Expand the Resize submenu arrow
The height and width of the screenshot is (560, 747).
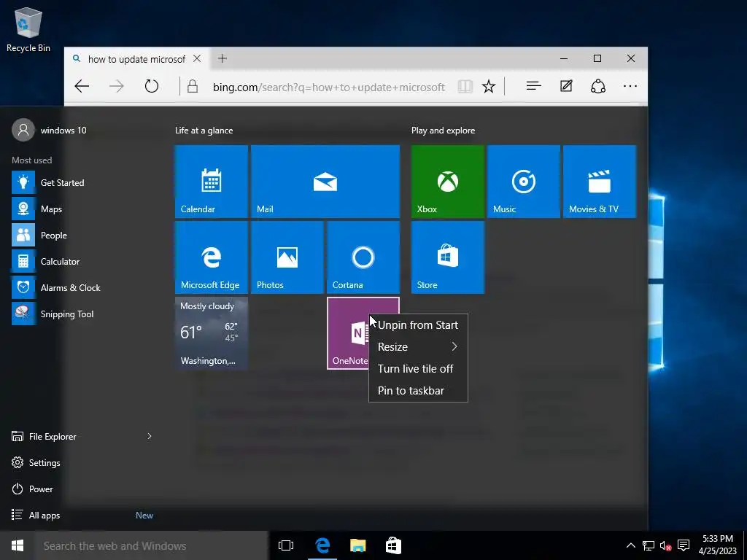pos(454,346)
